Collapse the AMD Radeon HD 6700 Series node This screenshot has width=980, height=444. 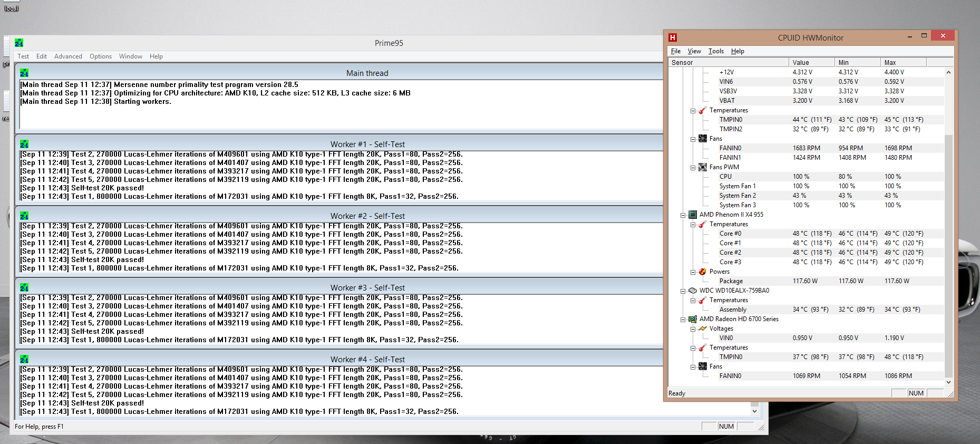[x=683, y=320]
